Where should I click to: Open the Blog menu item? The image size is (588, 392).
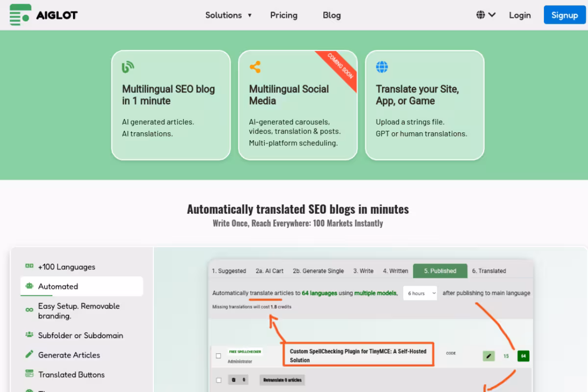tap(332, 15)
